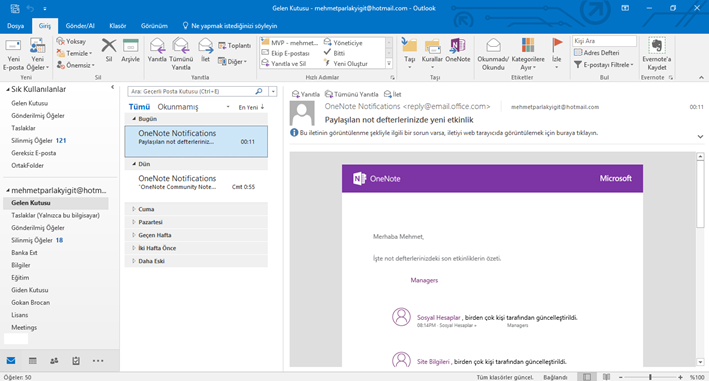Open the Site Bilgileri link
Viewport: 709px width, 381px height.
click(433, 362)
